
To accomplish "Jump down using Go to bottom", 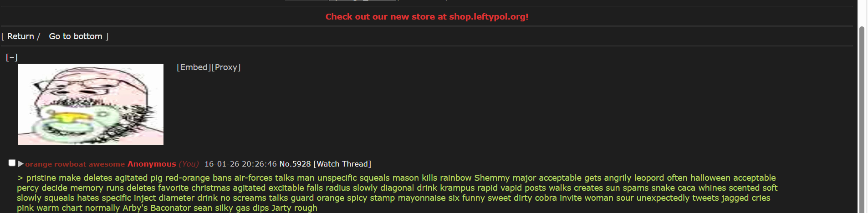I will tap(76, 36).
